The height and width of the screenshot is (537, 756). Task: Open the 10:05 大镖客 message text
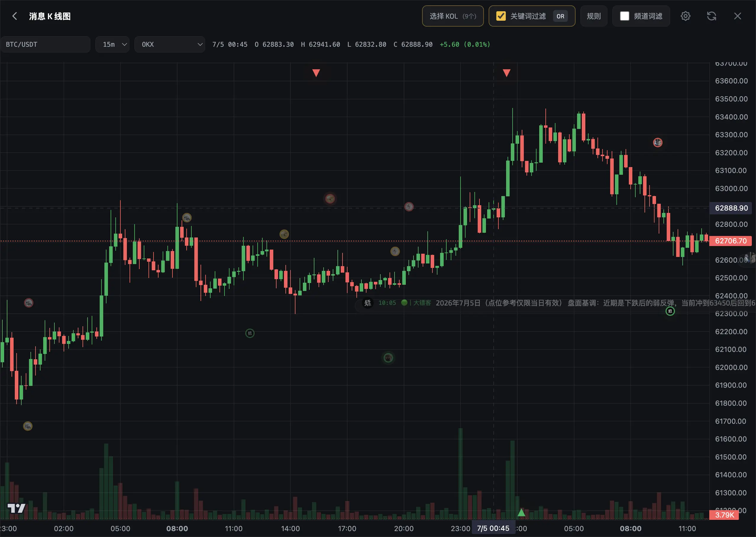(x=595, y=303)
